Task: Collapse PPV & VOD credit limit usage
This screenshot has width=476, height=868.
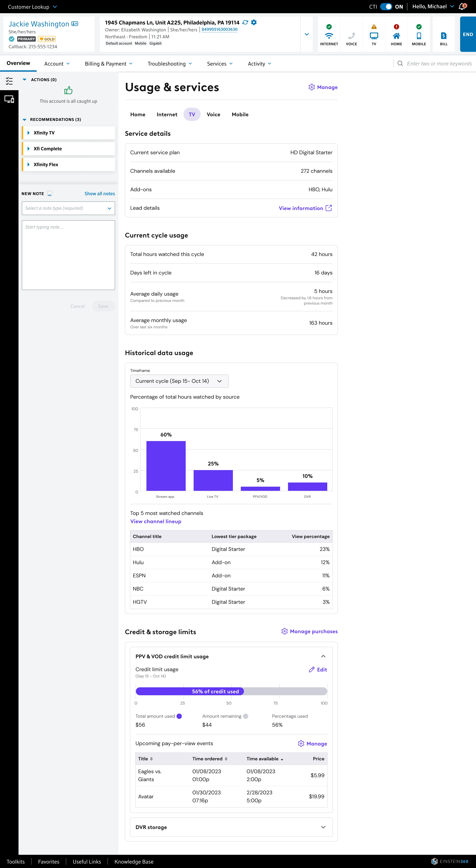Action: (323, 656)
